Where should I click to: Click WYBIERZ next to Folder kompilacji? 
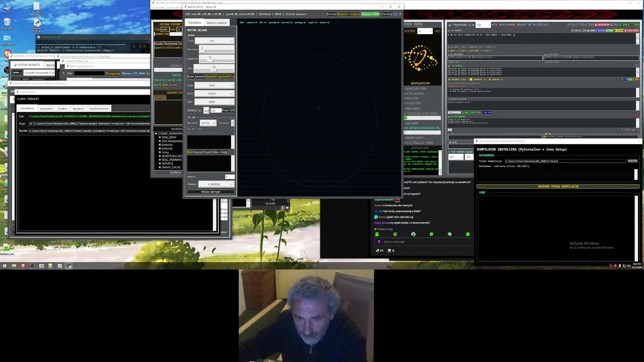632,161
